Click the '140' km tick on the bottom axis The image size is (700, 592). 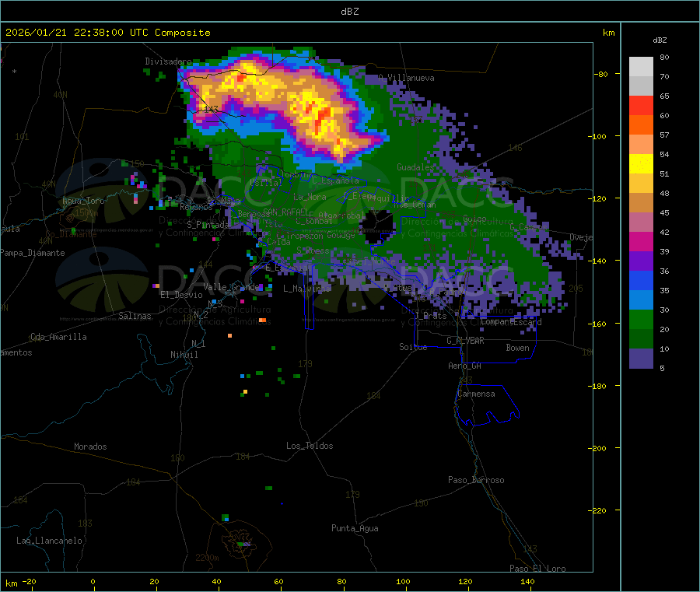pos(527,582)
